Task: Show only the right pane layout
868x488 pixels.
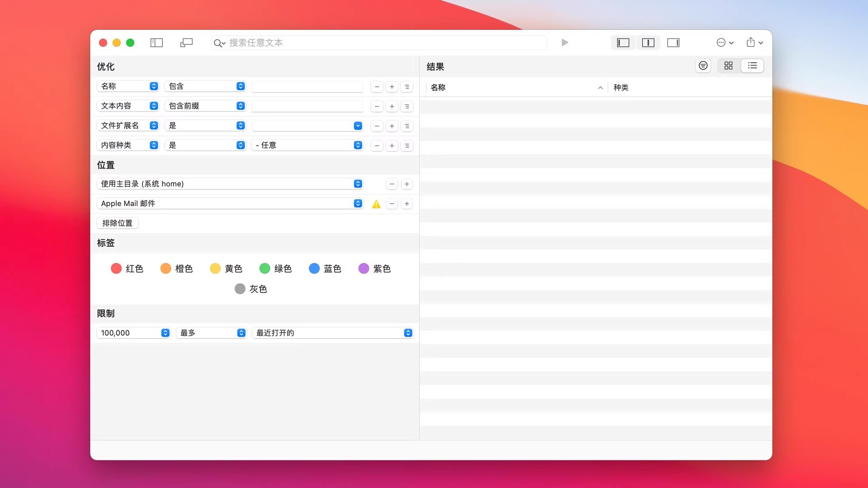Action: 673,42
